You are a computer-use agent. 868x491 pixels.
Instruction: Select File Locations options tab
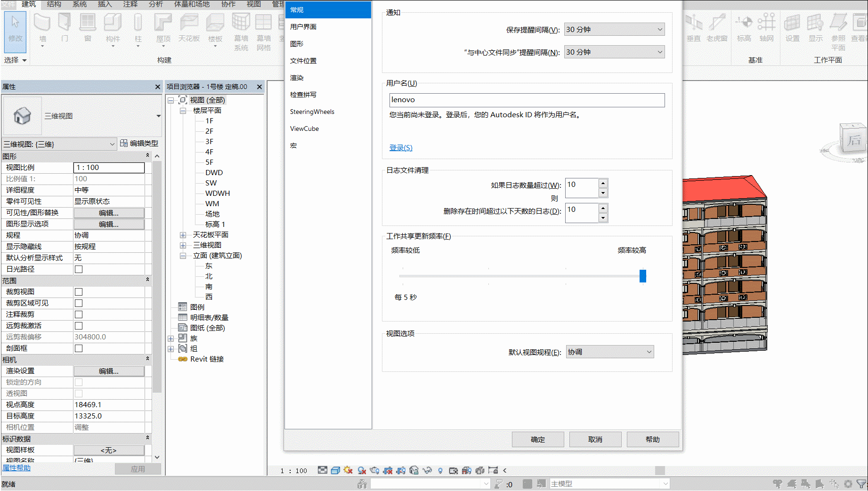328,61
